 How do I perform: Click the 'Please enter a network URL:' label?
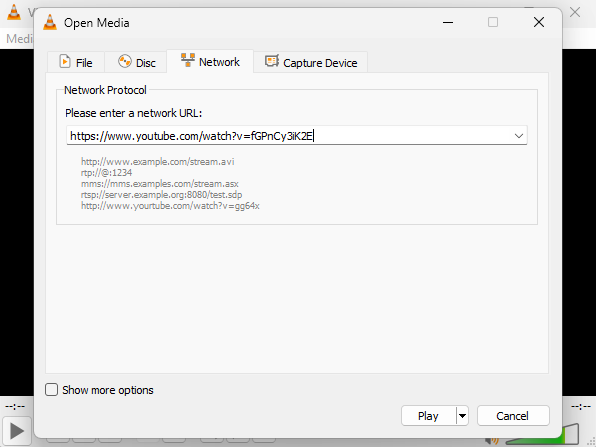pyautogui.click(x=133, y=113)
